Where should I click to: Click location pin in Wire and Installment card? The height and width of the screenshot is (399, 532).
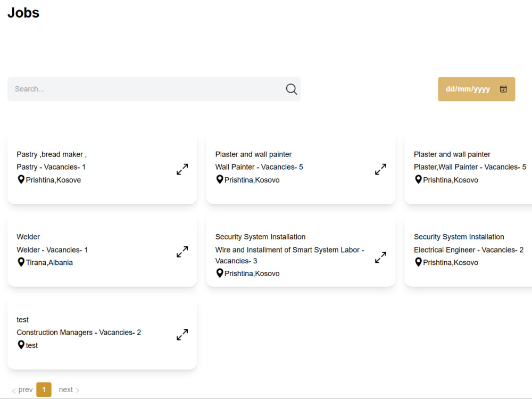click(x=220, y=273)
